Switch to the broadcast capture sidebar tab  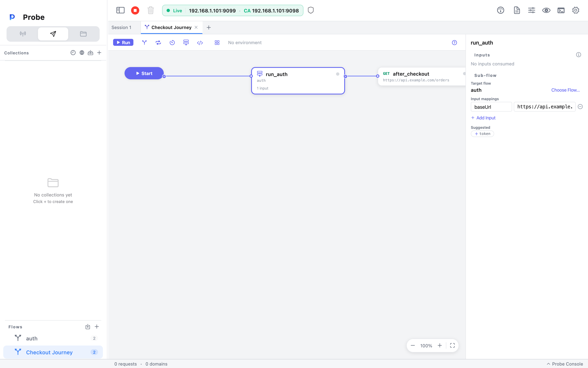[x=23, y=34]
